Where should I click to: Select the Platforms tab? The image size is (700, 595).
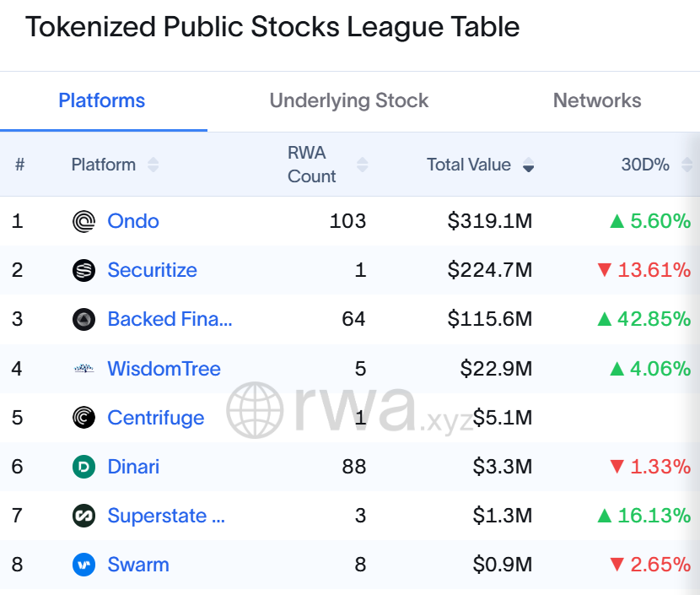[x=101, y=100]
